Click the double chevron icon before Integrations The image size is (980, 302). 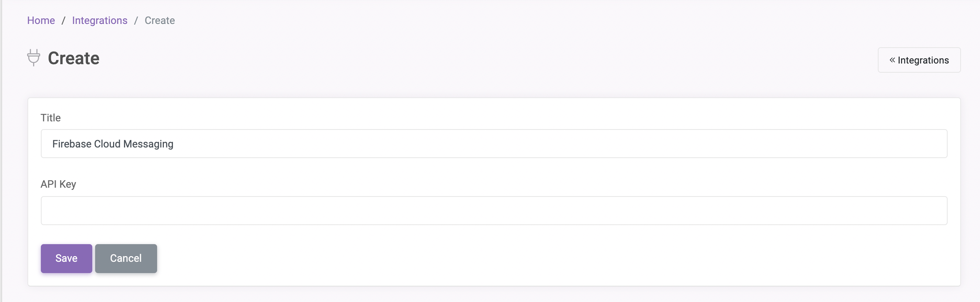point(892,60)
